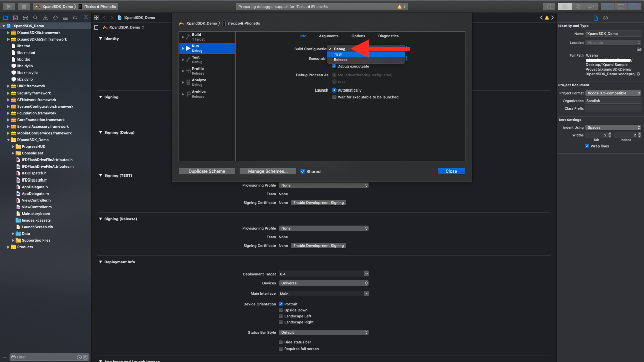
Task: Open the Source Control navigator icon
Action: (16, 18)
